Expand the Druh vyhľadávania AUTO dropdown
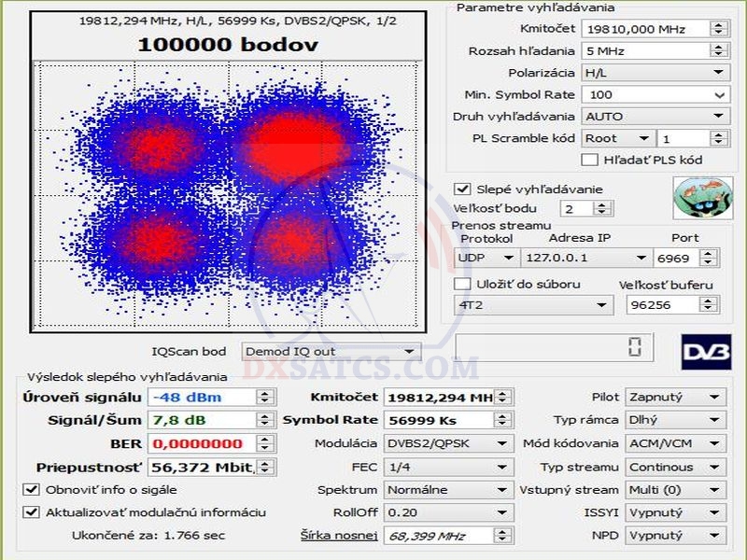Viewport: 747px width, 560px height. point(654,117)
